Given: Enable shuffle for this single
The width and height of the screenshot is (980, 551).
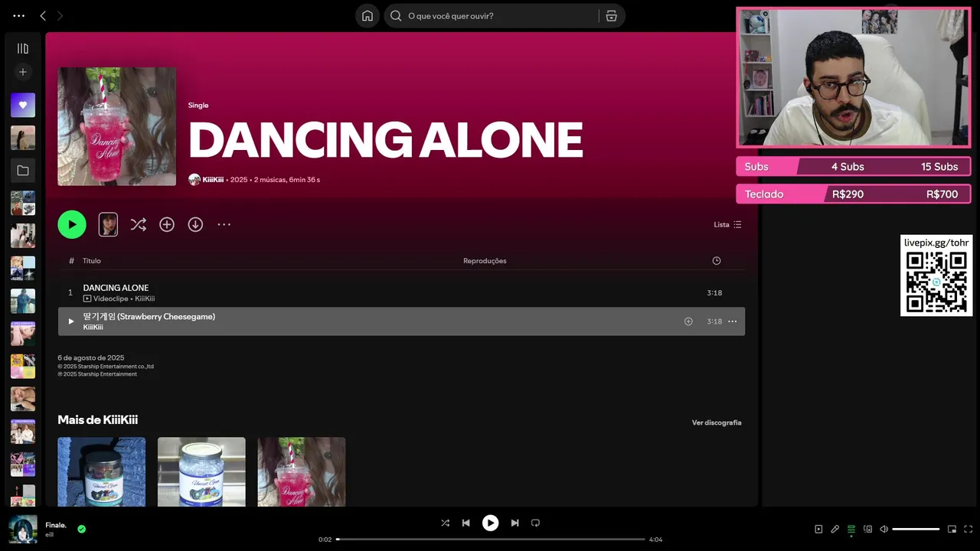Looking at the screenshot, I should pyautogui.click(x=138, y=224).
